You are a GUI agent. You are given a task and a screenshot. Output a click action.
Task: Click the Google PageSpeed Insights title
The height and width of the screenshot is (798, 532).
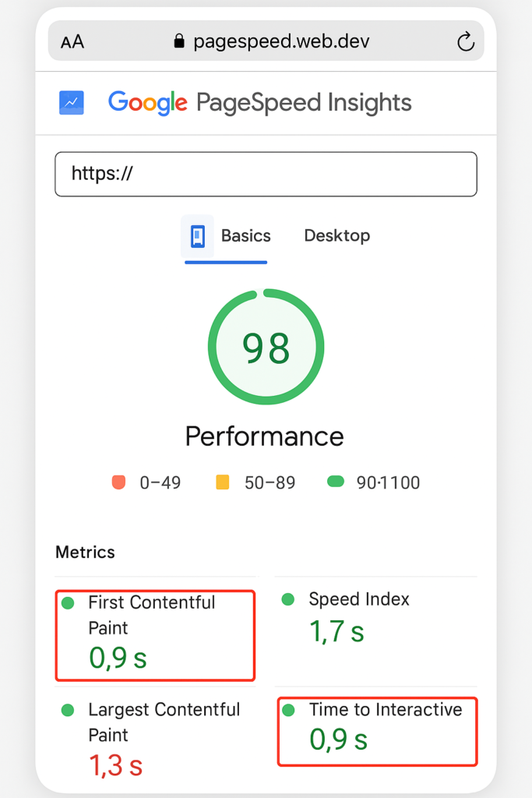point(259,103)
